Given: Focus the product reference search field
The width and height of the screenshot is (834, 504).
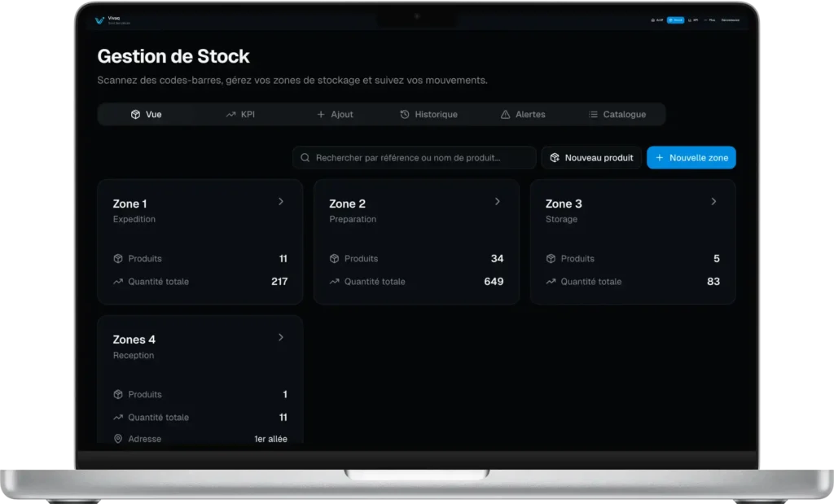Looking at the screenshot, I should pyautogui.click(x=415, y=158).
